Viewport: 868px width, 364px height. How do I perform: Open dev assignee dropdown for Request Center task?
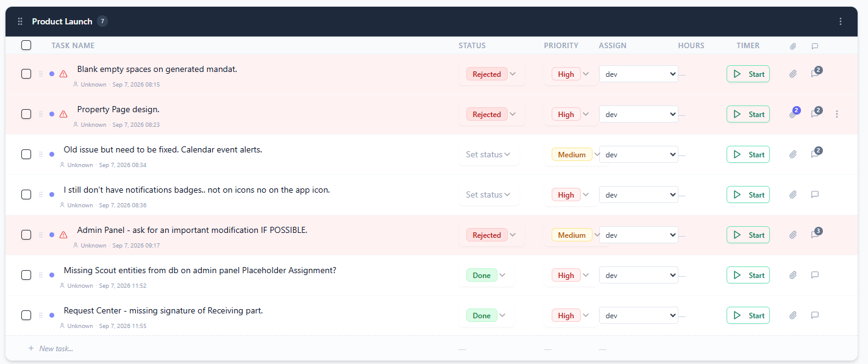point(639,315)
